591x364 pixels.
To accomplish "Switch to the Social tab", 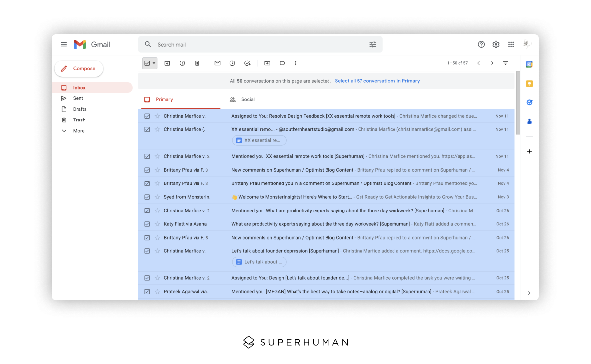I will pos(242,99).
